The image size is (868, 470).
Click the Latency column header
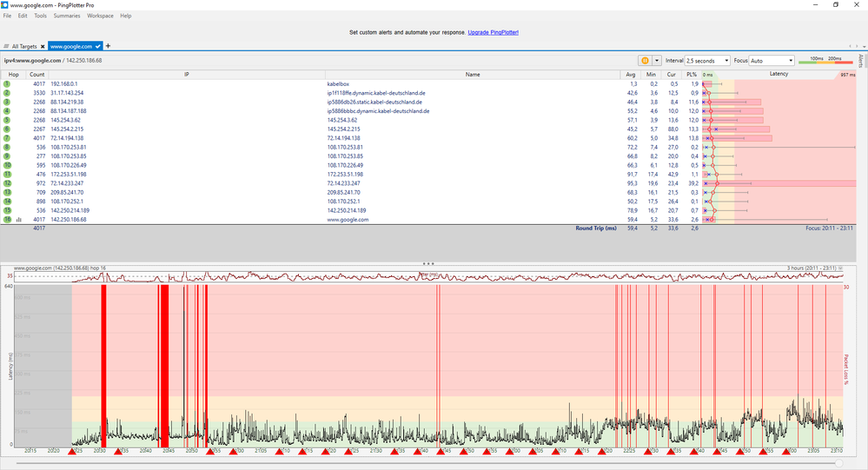coord(779,74)
